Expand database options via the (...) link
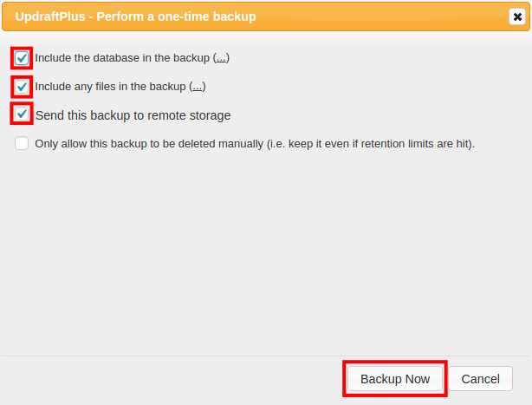The image size is (532, 405). point(221,58)
